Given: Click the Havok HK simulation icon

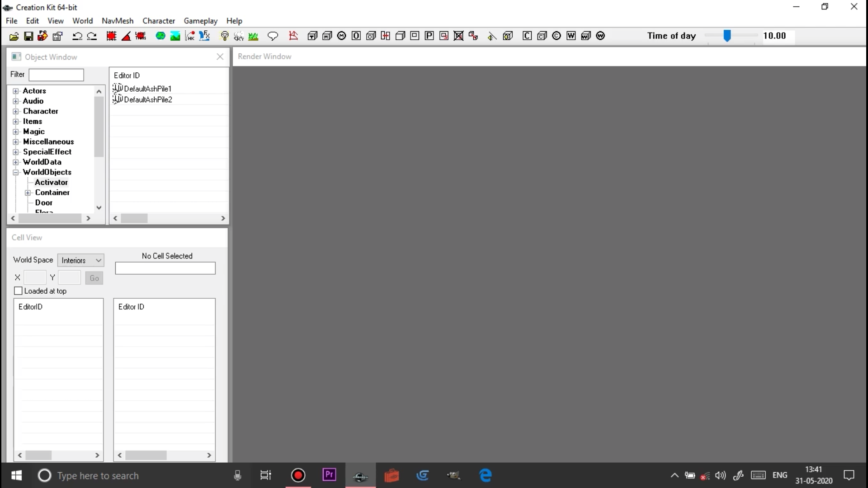Looking at the screenshot, I should (x=190, y=36).
